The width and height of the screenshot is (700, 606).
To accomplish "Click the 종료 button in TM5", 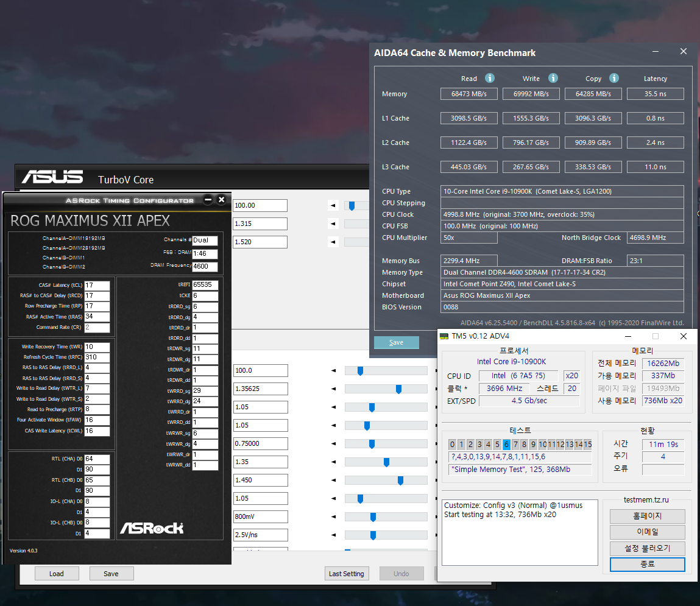I will pos(648,564).
